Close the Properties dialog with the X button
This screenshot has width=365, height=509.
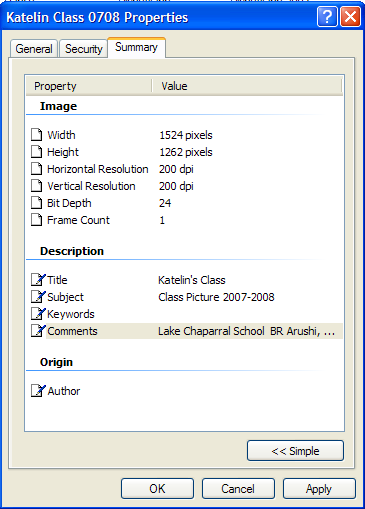click(x=350, y=17)
